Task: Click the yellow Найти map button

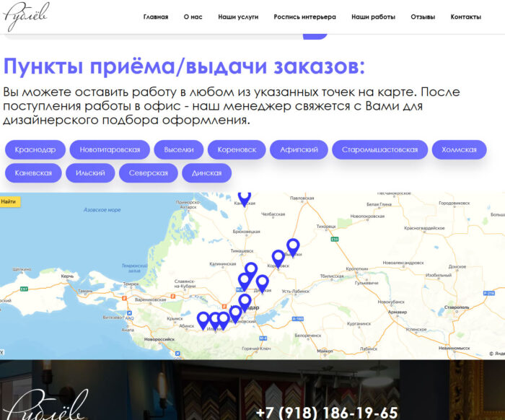Action: click(x=9, y=202)
